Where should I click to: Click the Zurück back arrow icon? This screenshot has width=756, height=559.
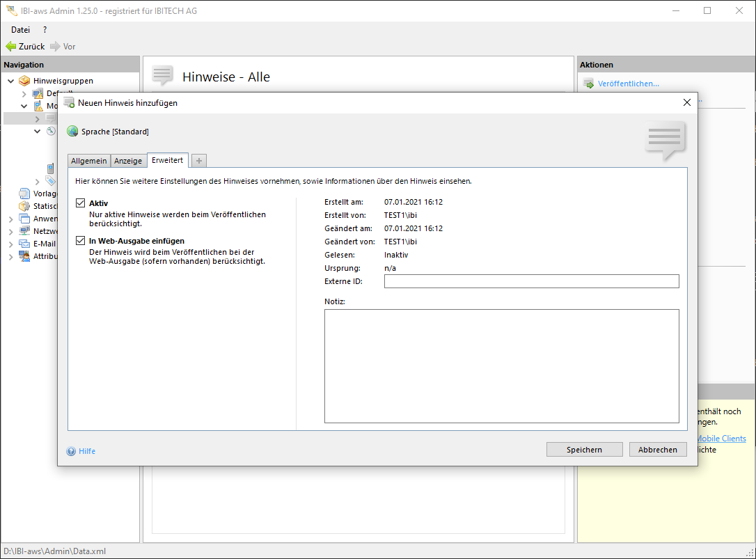(10, 47)
